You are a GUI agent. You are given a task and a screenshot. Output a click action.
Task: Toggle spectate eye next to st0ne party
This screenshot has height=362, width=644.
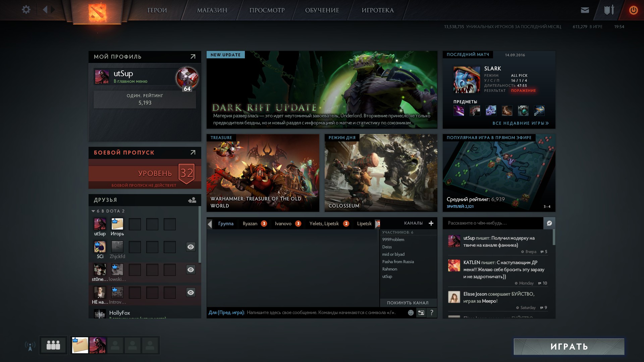pyautogui.click(x=191, y=270)
